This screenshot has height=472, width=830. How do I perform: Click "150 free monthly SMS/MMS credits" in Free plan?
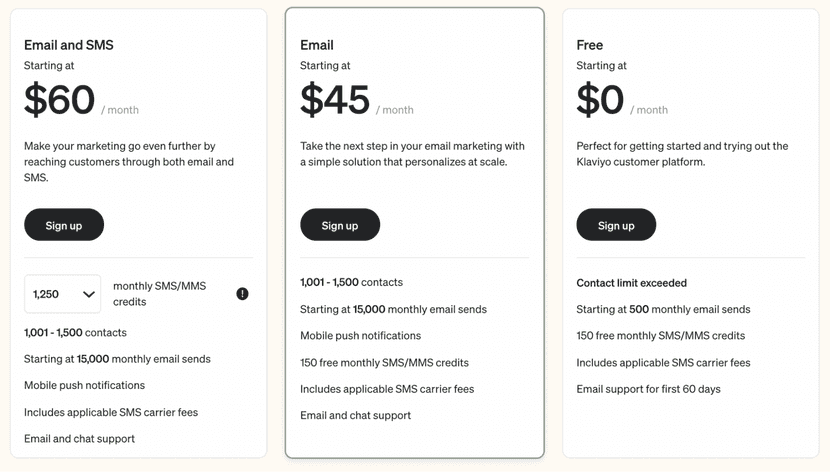pyautogui.click(x=660, y=336)
